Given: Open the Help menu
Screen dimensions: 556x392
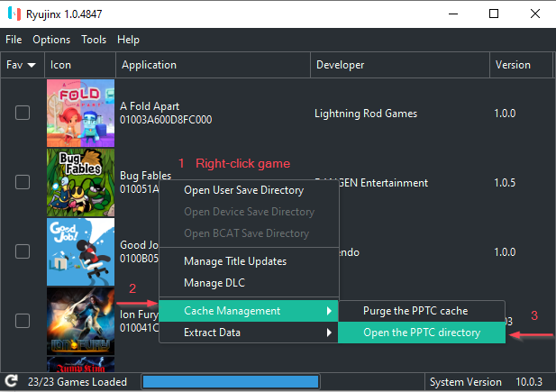Looking at the screenshot, I should 128,40.
